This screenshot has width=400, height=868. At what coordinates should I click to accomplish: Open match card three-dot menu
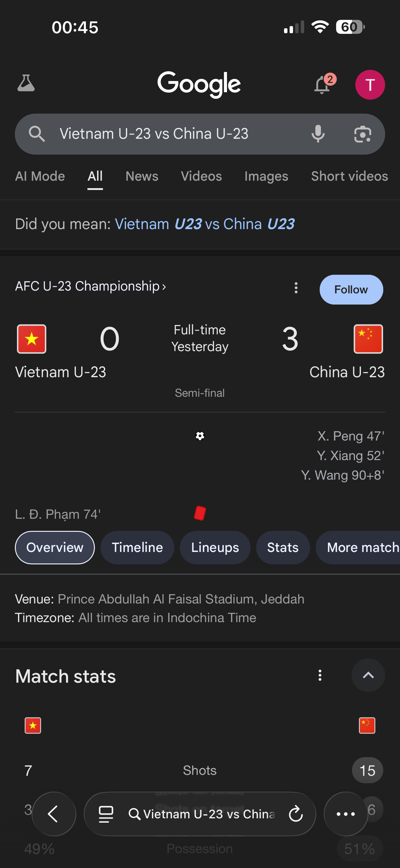point(296,288)
